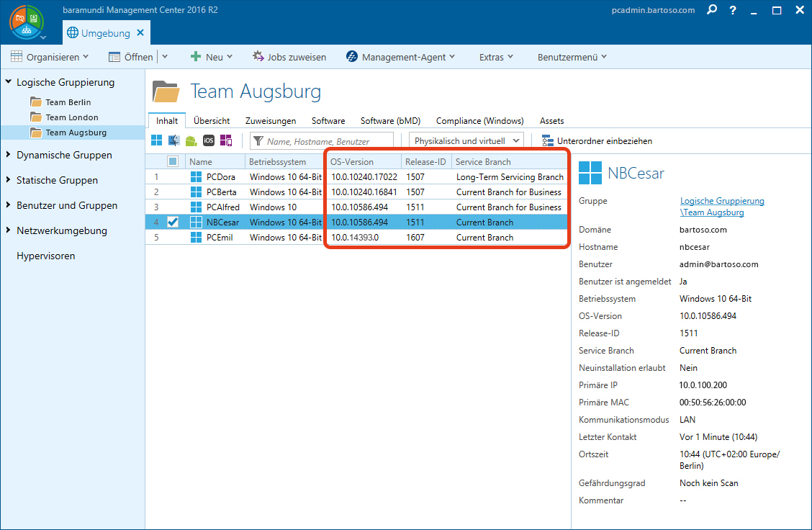Follow the Logische Gruppierung\Team Augsburg link
The width and height of the screenshot is (812, 530).
point(722,206)
